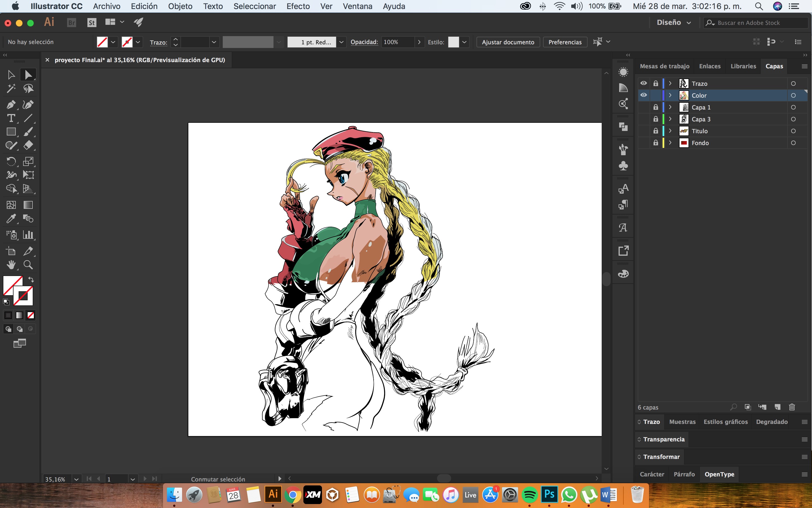Select the Rotate tool
The height and width of the screenshot is (508, 812).
click(x=11, y=161)
